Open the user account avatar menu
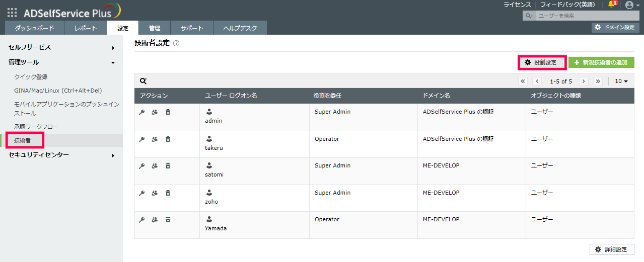This screenshot has width=644, height=262. (632, 5)
